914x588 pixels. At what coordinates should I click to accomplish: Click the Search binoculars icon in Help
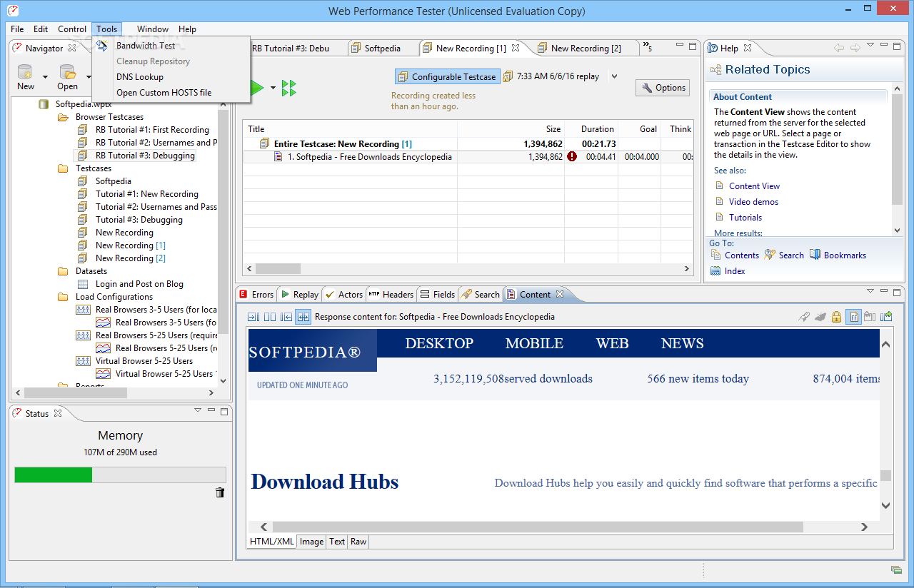click(770, 255)
